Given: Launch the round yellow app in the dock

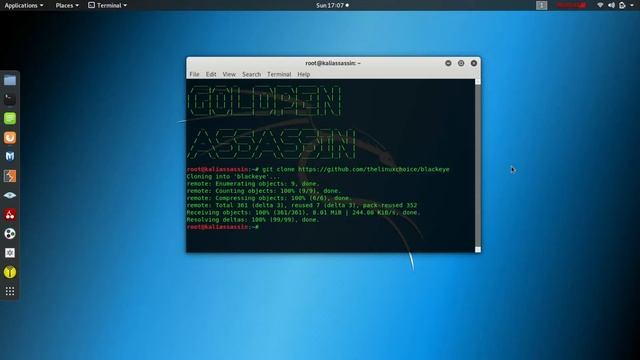Looking at the screenshot, I should pos(10,272).
